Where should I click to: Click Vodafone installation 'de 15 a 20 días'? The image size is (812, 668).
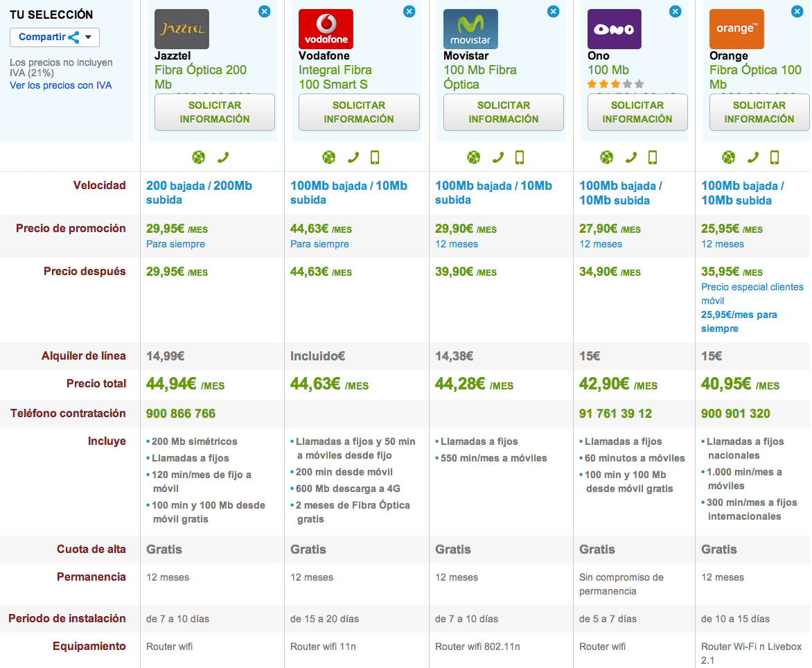[324, 619]
